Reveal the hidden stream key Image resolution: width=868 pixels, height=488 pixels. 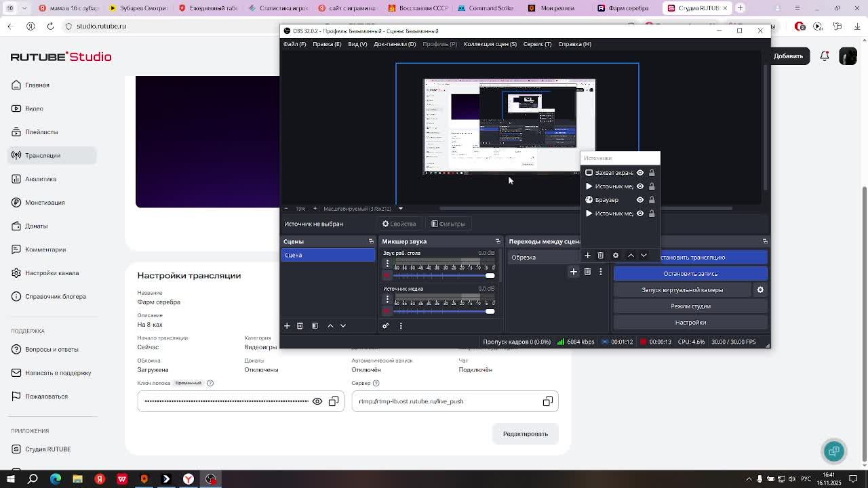[317, 401]
